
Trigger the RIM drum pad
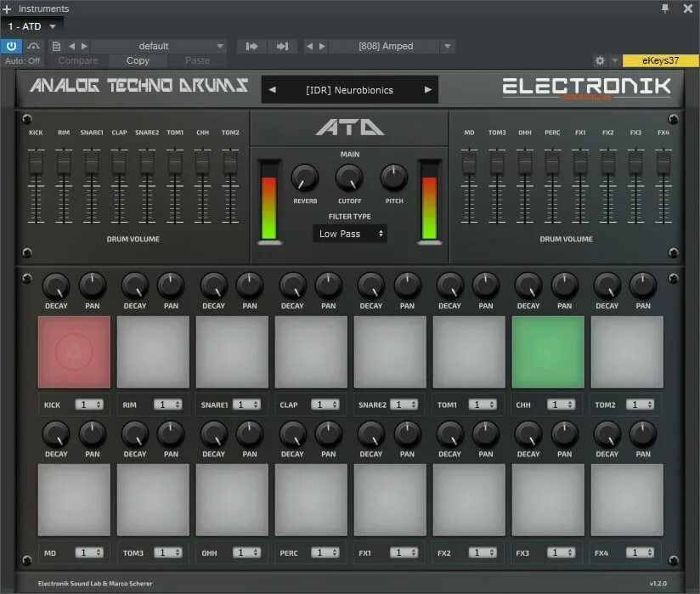pos(153,352)
